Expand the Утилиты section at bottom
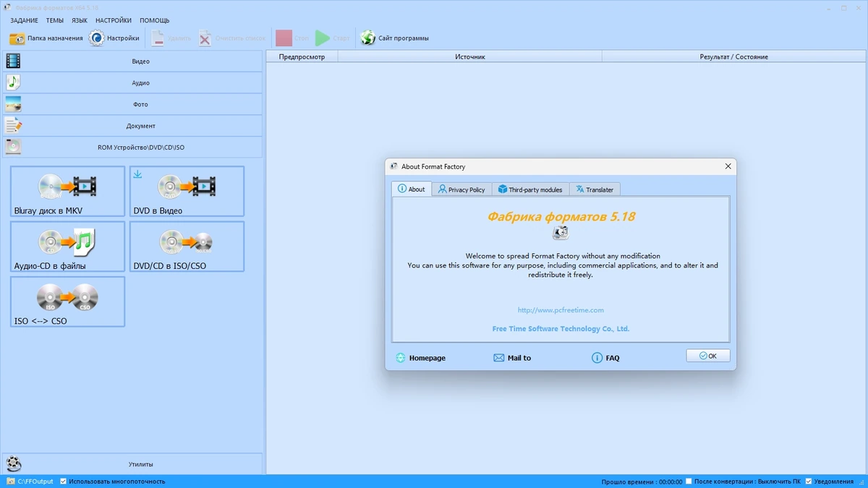The width and height of the screenshot is (868, 488). [132, 464]
